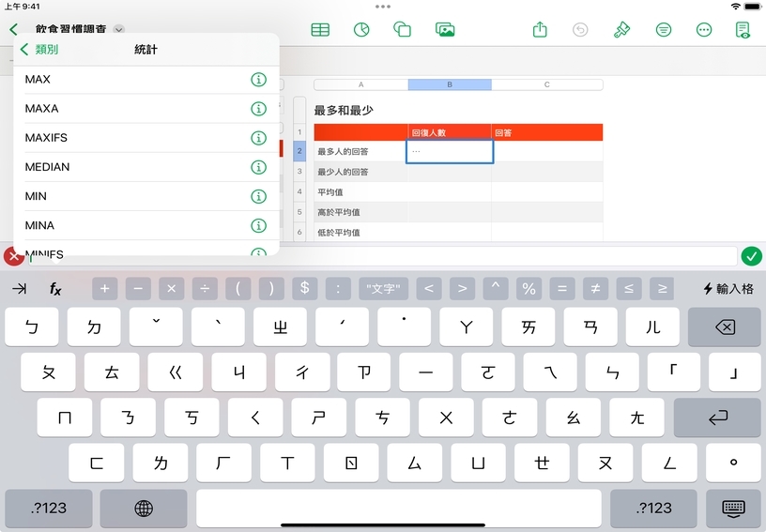Select the MAX function from list
Viewport: 766px width, 532px height.
pyautogui.click(x=38, y=80)
